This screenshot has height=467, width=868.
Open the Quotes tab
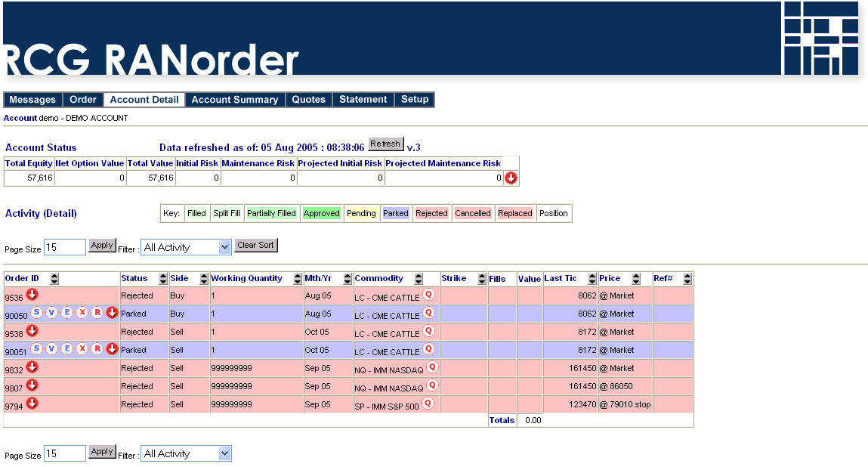[308, 100]
